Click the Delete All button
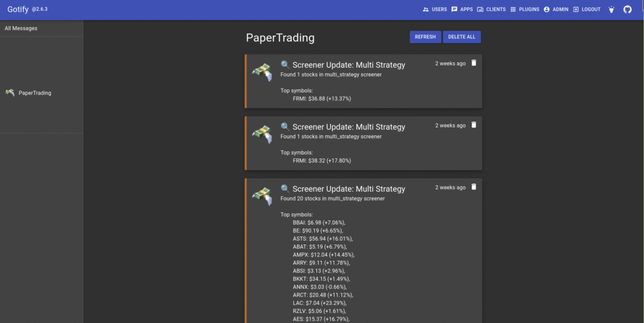644x323 pixels. coord(462,37)
